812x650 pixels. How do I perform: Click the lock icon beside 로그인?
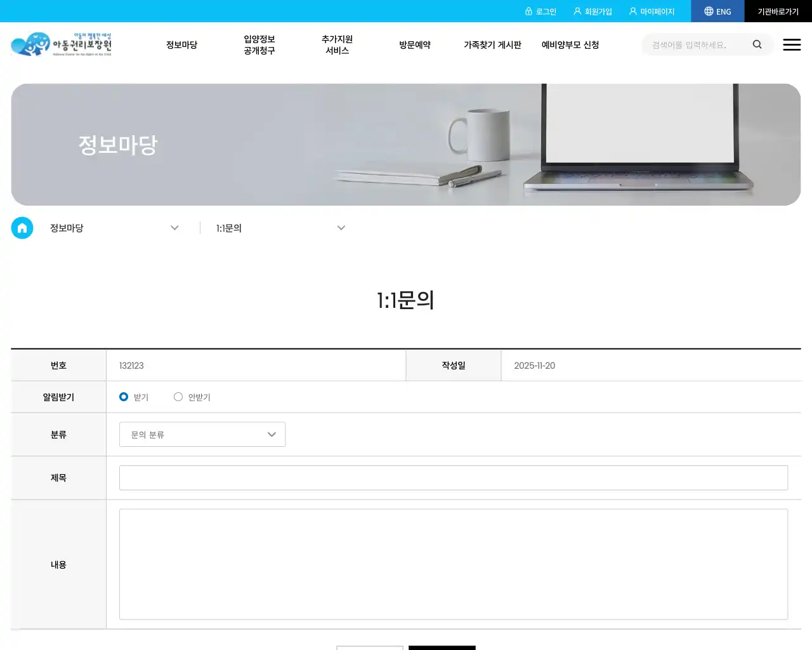pos(529,11)
